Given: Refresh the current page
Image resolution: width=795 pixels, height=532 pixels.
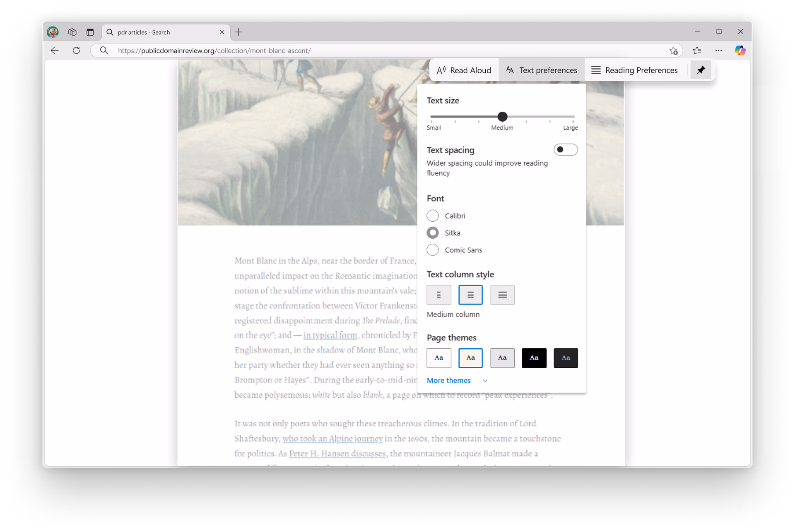Looking at the screenshot, I should [76, 50].
